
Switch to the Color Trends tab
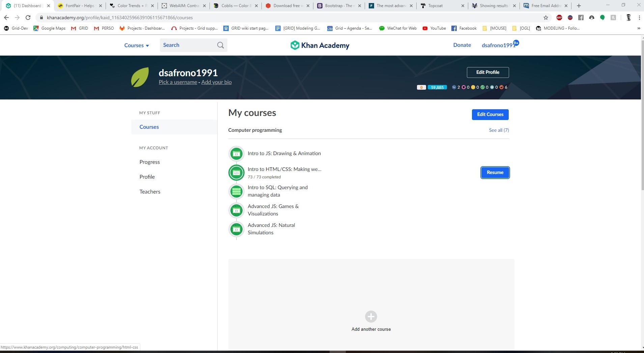(x=132, y=6)
